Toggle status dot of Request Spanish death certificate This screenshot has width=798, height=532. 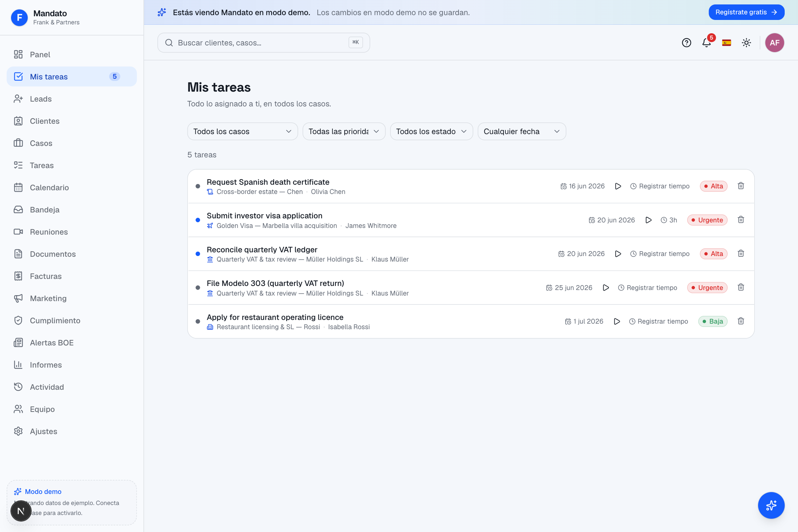tap(198, 186)
